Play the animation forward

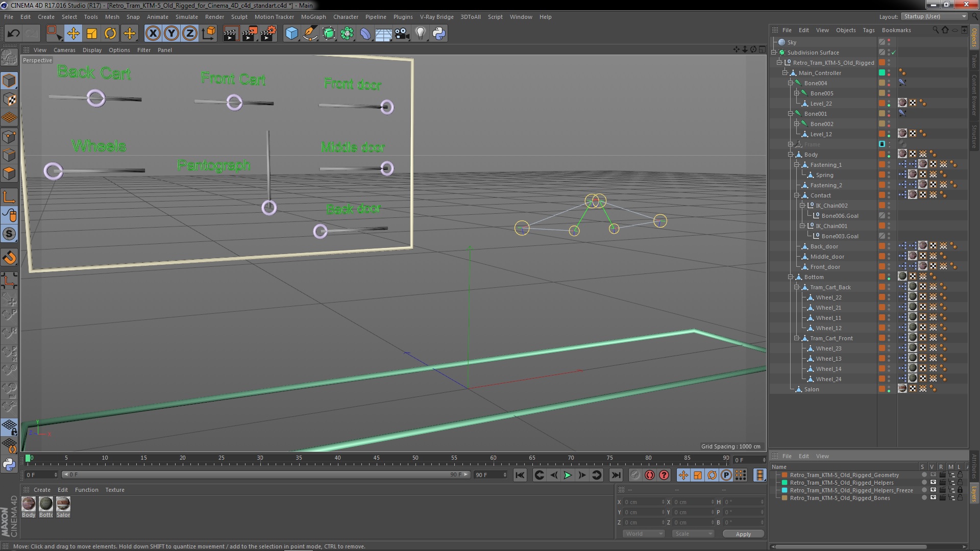pos(568,475)
